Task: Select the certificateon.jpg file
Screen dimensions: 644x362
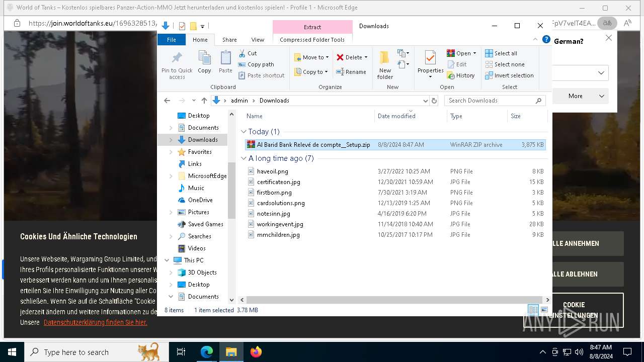Action: coord(395,182)
